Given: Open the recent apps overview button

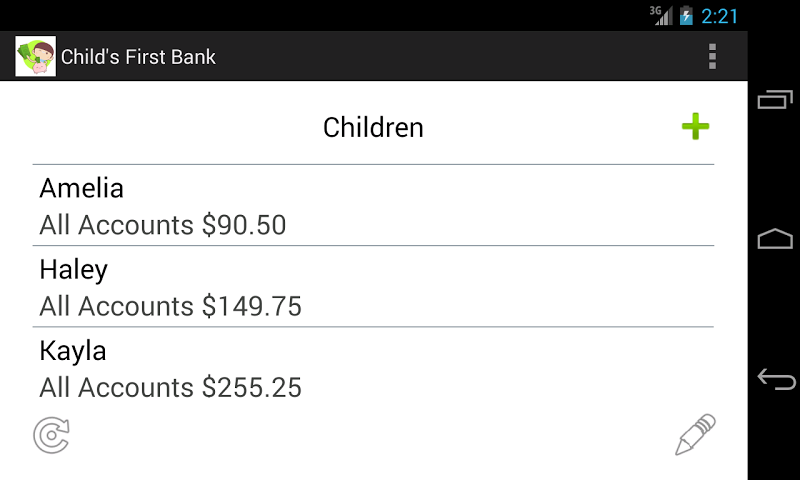Looking at the screenshot, I should (775, 99).
